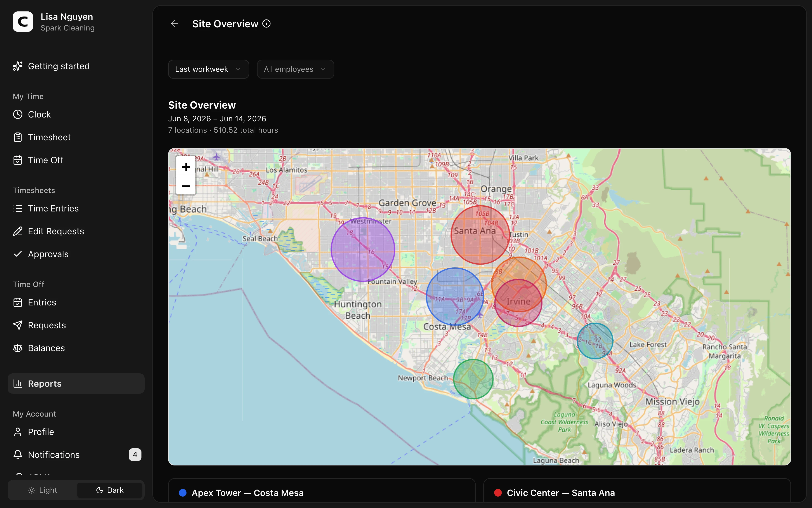Viewport: 812px width, 508px height.
Task: Open the All employees dropdown
Action: pos(295,69)
